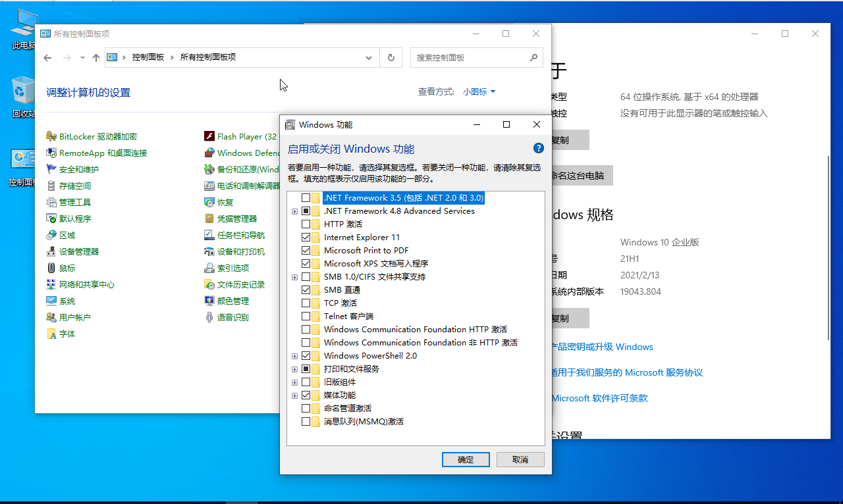Click help icon in Windows 功能 dialog

click(x=538, y=148)
